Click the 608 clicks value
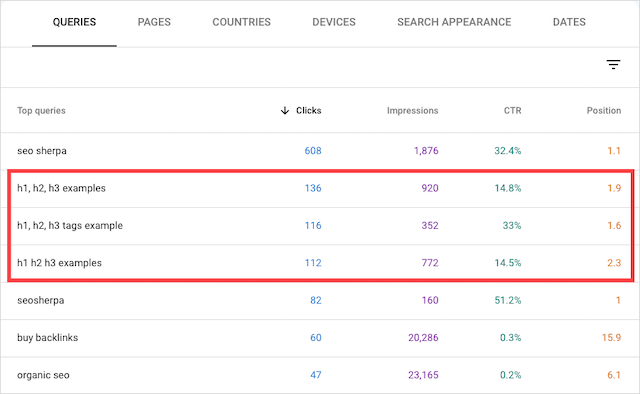 (x=313, y=151)
